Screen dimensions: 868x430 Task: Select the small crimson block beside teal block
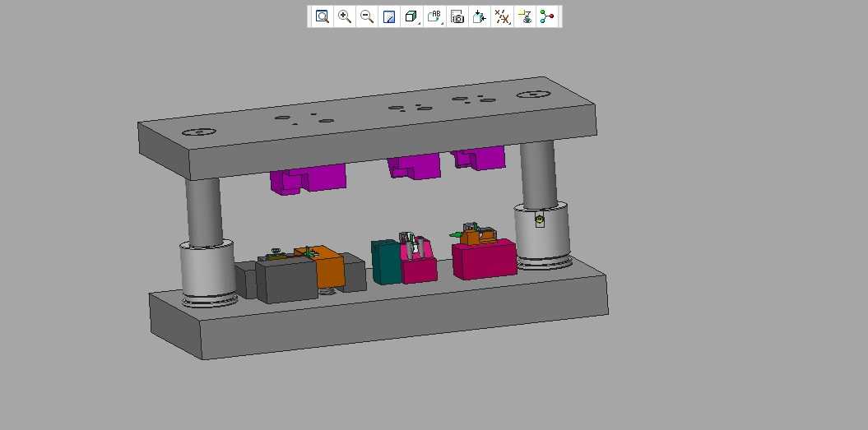(x=419, y=270)
